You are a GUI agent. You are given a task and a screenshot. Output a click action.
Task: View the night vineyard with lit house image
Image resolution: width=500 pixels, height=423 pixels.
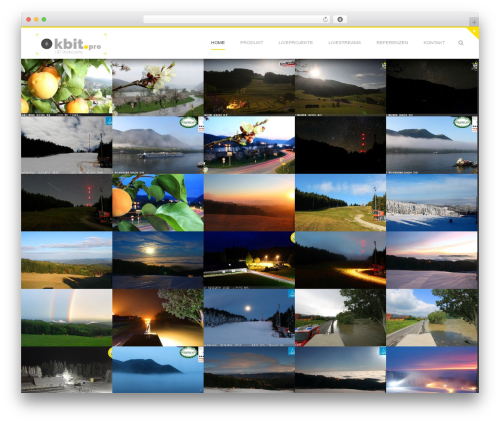coord(249,87)
